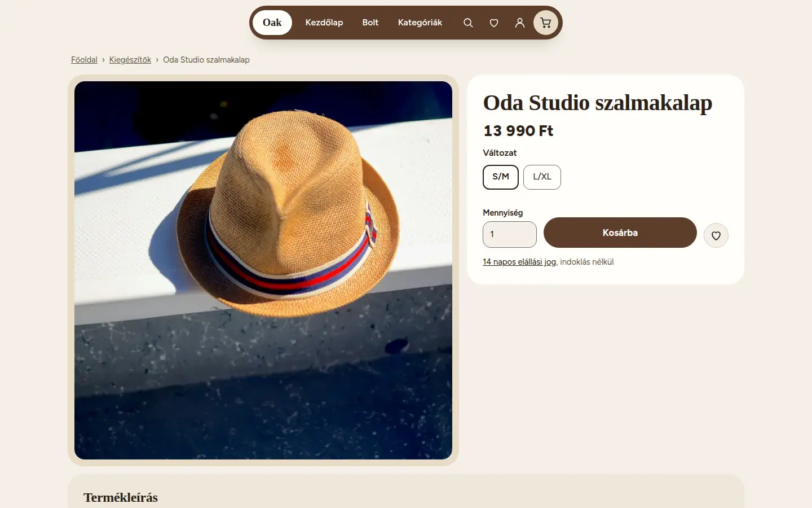
Task: Click the Oak logo button
Action: pyautogui.click(x=272, y=23)
